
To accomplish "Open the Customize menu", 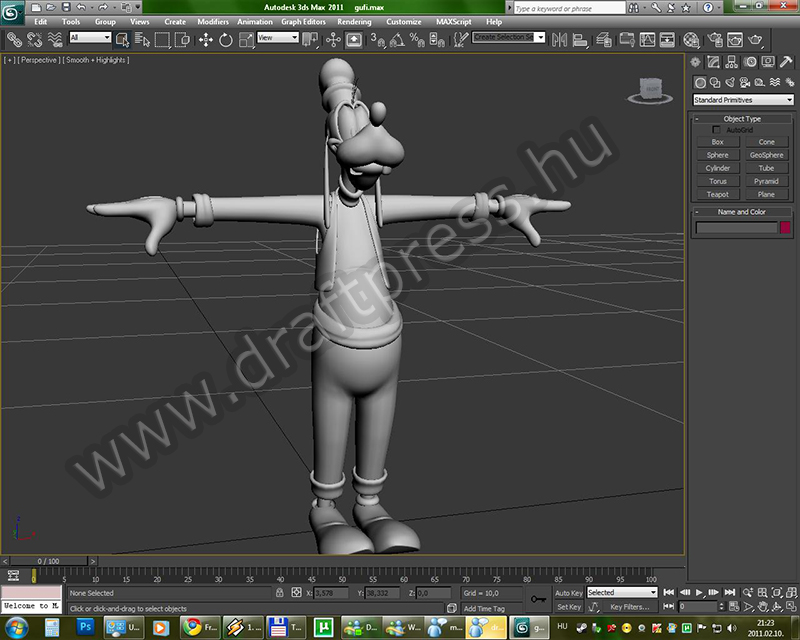I will [x=404, y=21].
